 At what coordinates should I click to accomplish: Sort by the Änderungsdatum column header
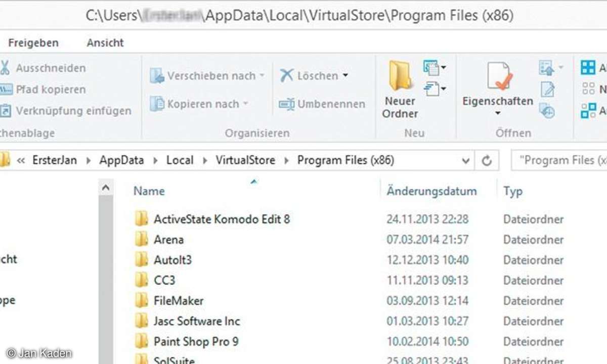pyautogui.click(x=431, y=191)
